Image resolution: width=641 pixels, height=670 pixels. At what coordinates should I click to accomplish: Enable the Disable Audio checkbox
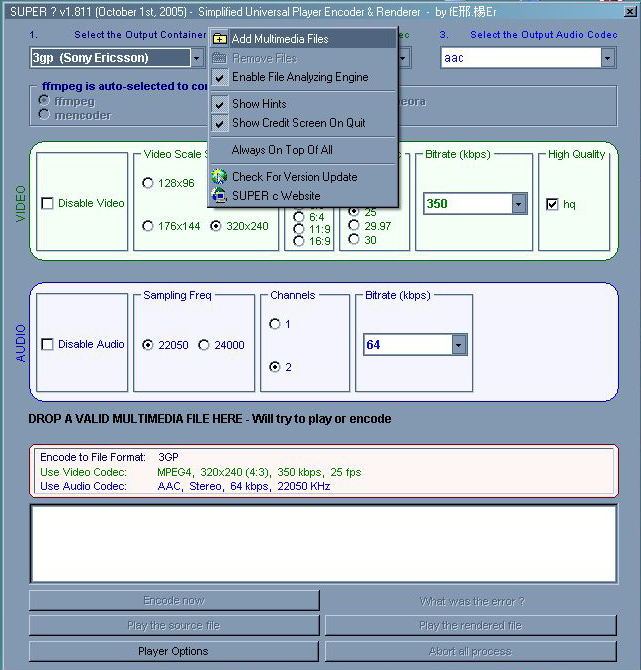48,345
